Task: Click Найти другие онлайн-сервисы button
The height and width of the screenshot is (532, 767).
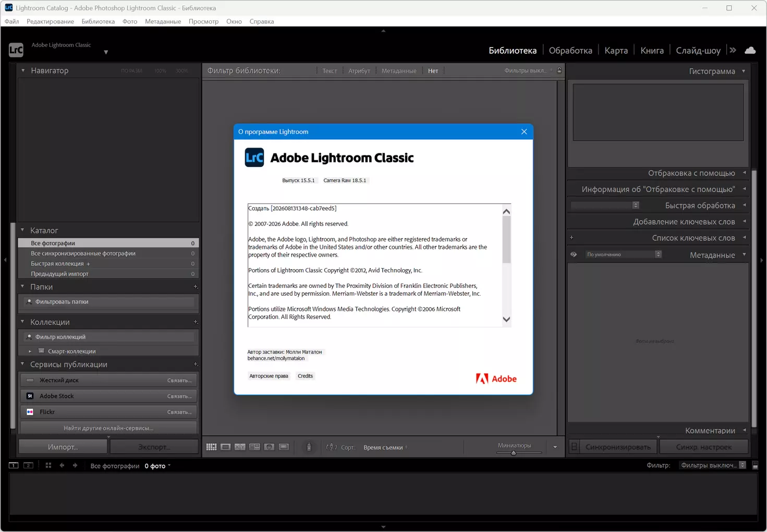Action: click(108, 428)
